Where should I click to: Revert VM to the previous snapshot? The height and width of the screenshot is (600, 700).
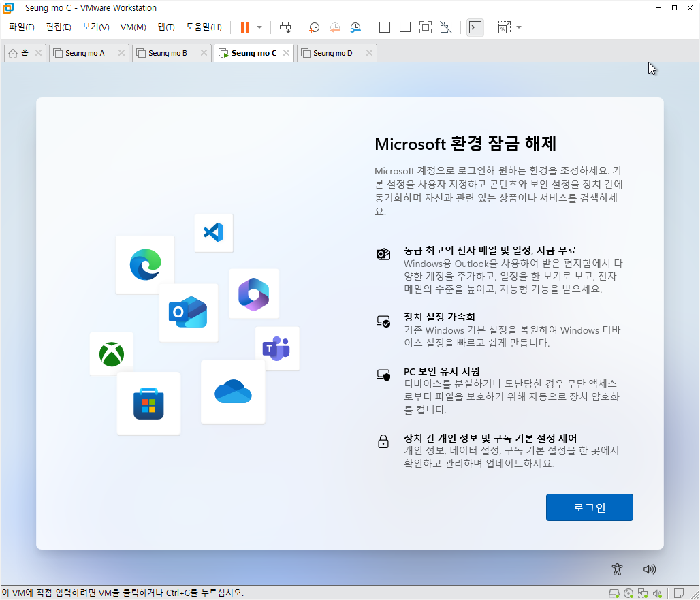point(335,27)
